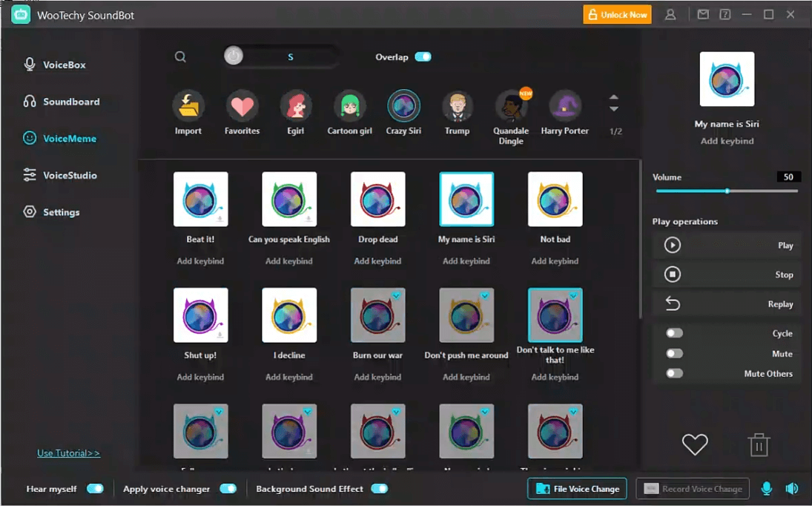
Task: Enable the Cycle toggle
Action: coord(674,334)
